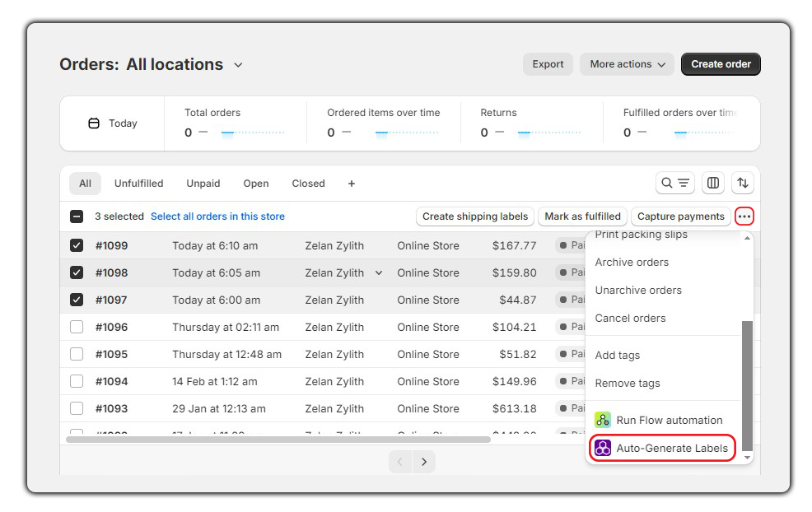Click the Today date range selector
This screenshot has width=812, height=512.
[112, 123]
